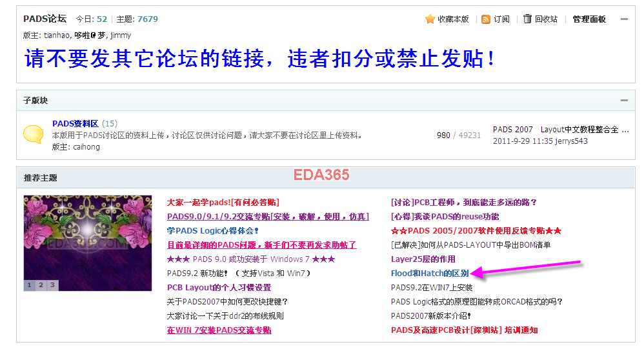Viewport: 644px width, 349px height.
Task: Open 学PADS Logic心得体会 thread
Action: 213,231
